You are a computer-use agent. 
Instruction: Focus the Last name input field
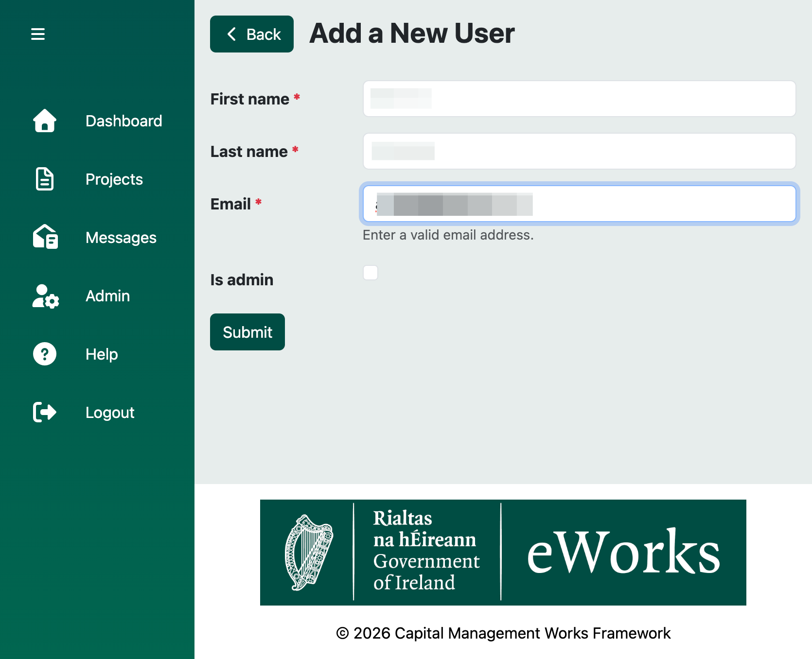click(x=580, y=151)
